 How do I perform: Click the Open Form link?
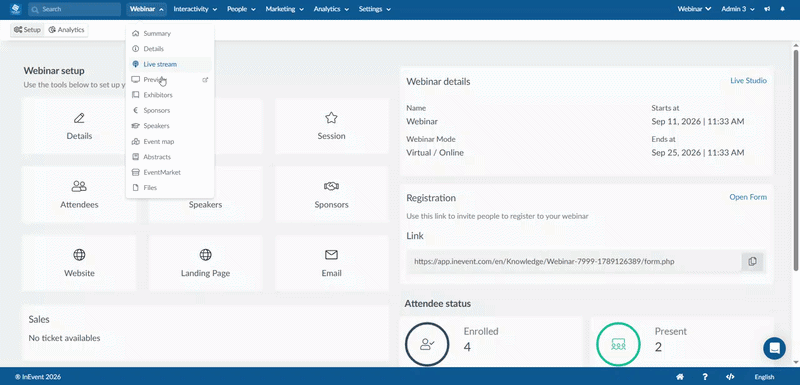tap(748, 197)
